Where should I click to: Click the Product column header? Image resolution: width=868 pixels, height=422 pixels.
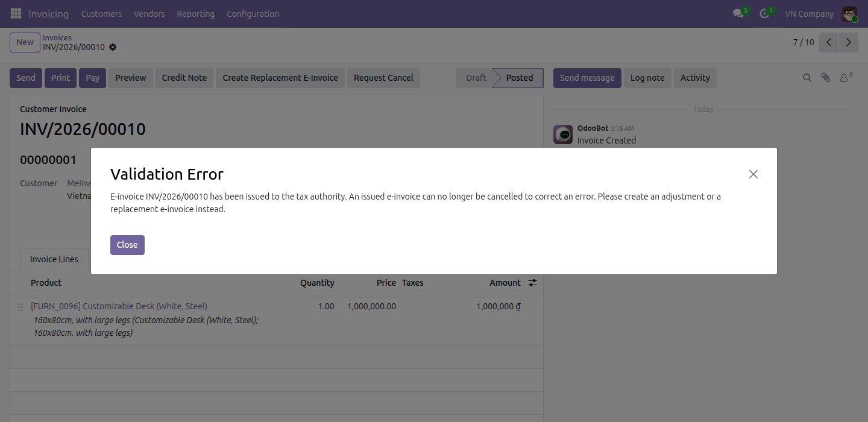tap(46, 283)
